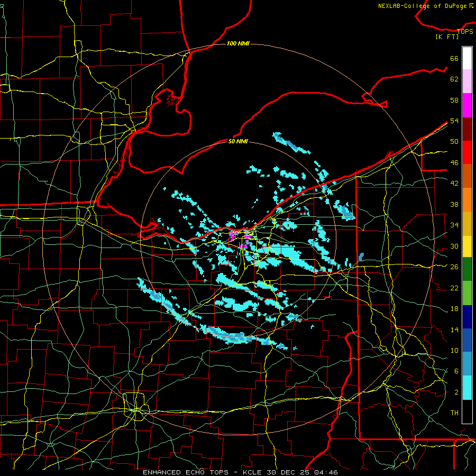Click the legend value 38
The width and height of the screenshot is (476, 476).
coord(454,204)
